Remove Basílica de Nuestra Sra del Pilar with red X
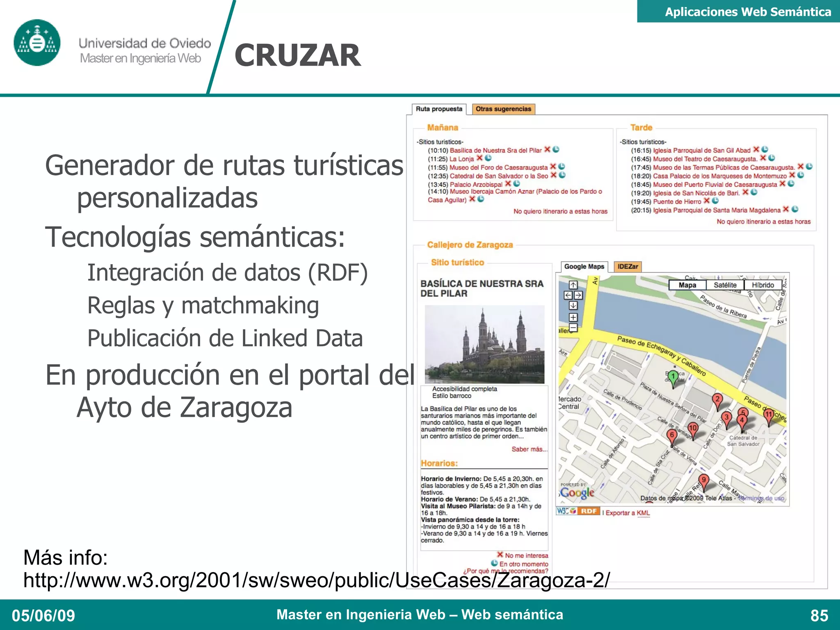This screenshot has width=840, height=630. (547, 150)
